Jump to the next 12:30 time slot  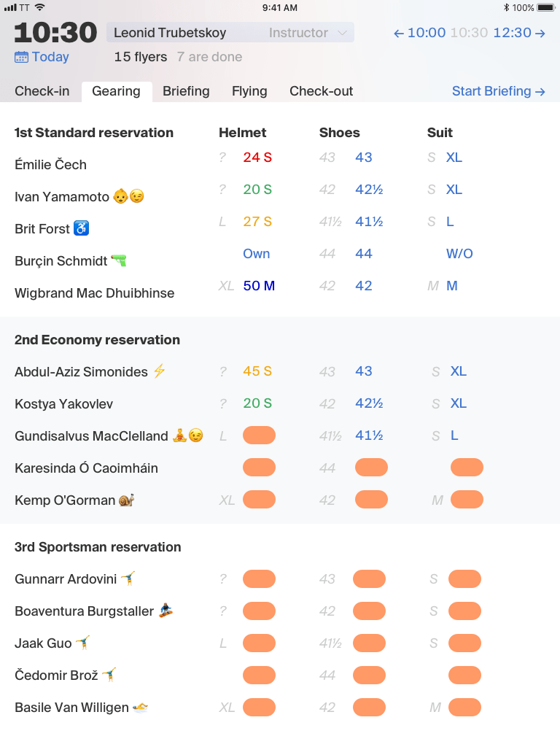click(519, 33)
